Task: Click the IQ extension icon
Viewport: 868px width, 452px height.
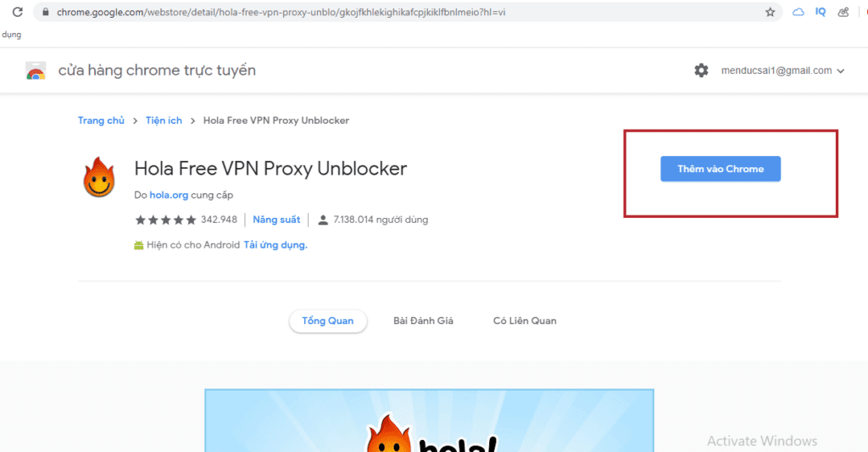Action: click(821, 12)
